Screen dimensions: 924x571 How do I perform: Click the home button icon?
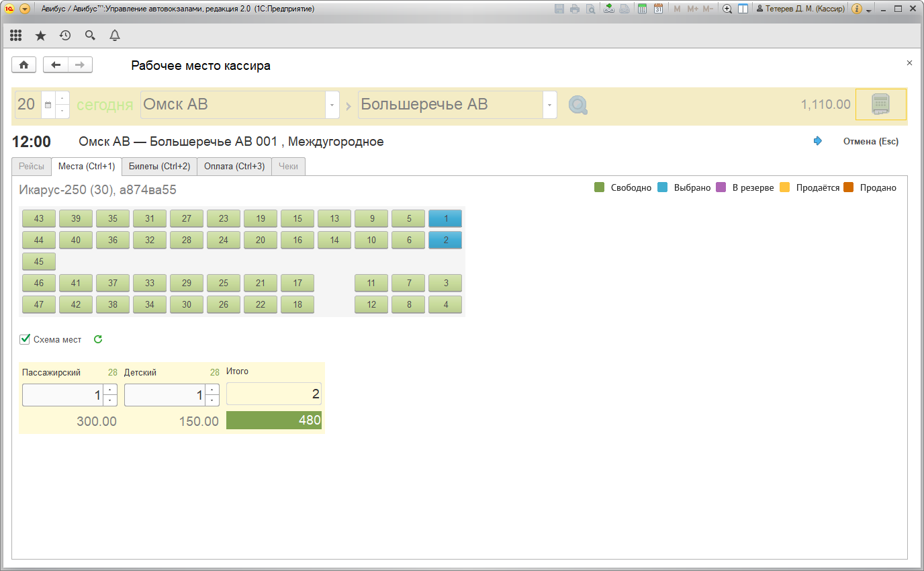click(x=24, y=64)
